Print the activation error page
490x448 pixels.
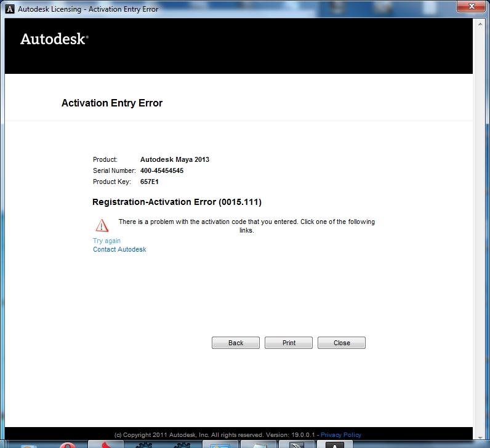coord(289,343)
